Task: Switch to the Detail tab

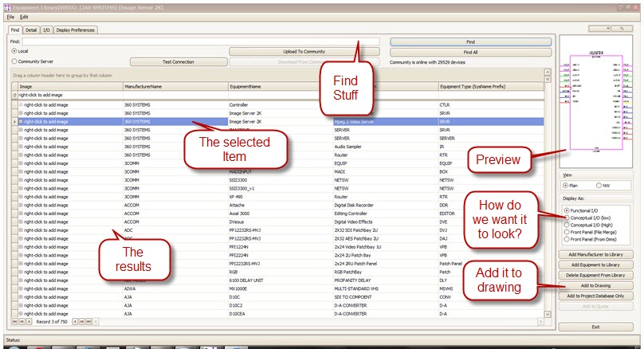Action: click(31, 30)
